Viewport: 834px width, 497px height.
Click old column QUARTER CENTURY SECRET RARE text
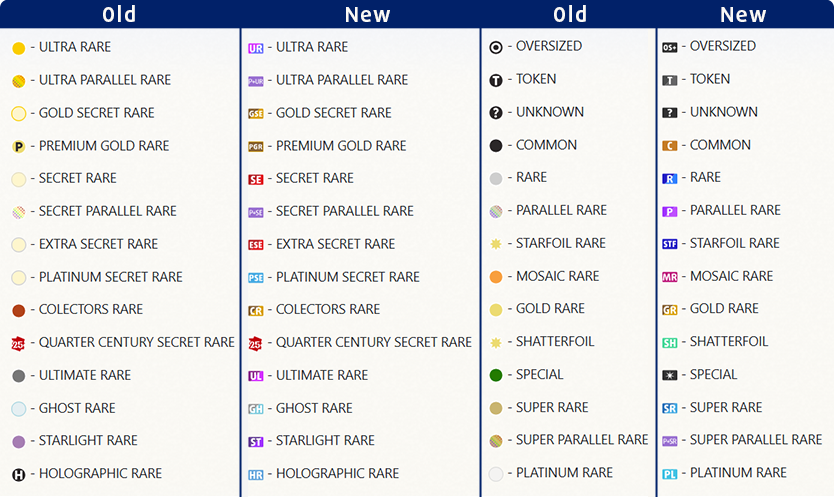(x=137, y=342)
